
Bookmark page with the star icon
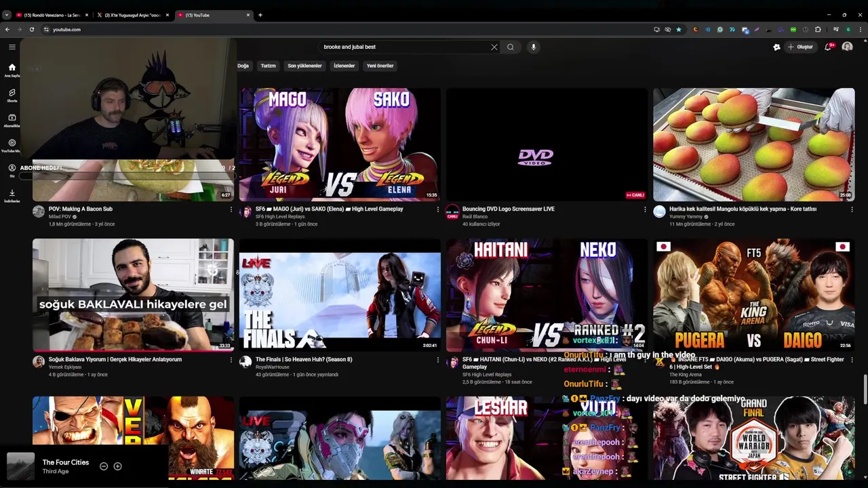[x=679, y=29]
